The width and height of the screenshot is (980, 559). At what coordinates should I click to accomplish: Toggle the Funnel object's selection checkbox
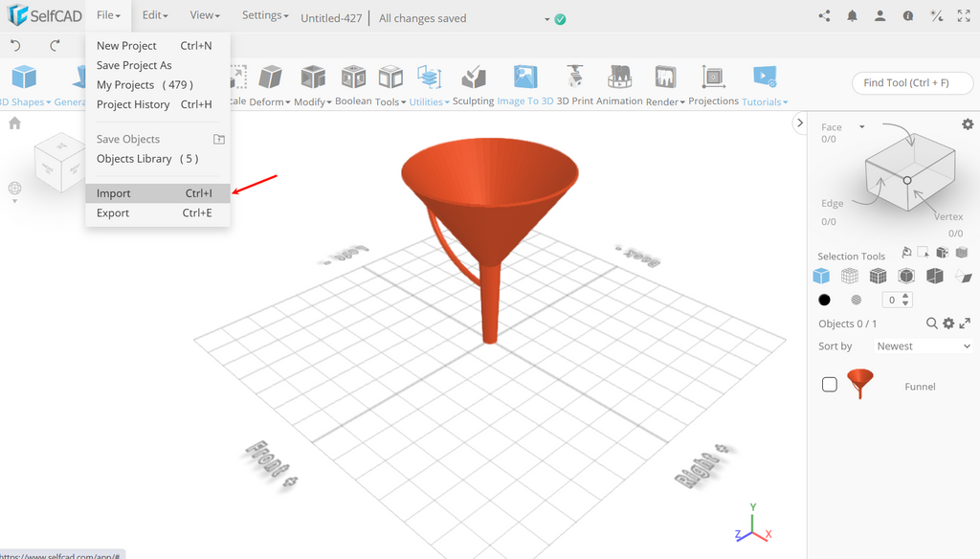coord(830,386)
